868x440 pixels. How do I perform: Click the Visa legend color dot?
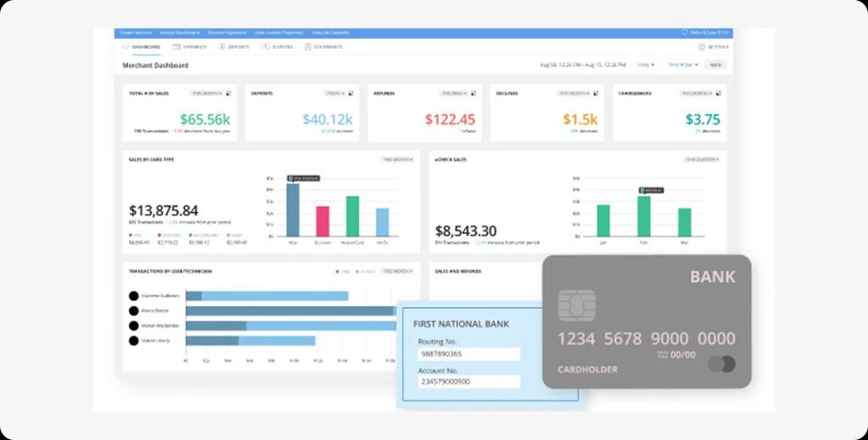[130, 235]
